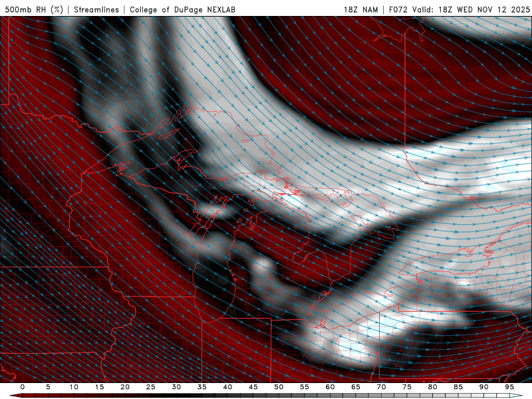
Task: Click the "90" label on the color scale
Action: (x=484, y=387)
